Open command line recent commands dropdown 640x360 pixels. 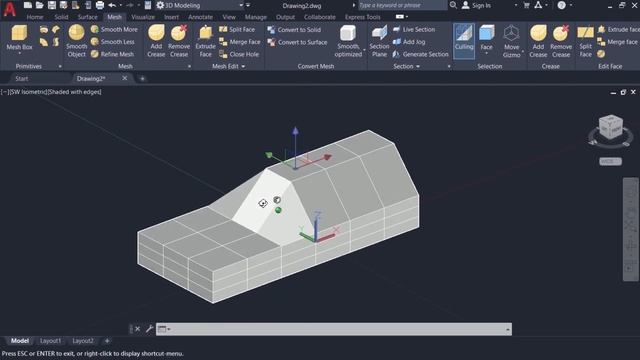164,329
